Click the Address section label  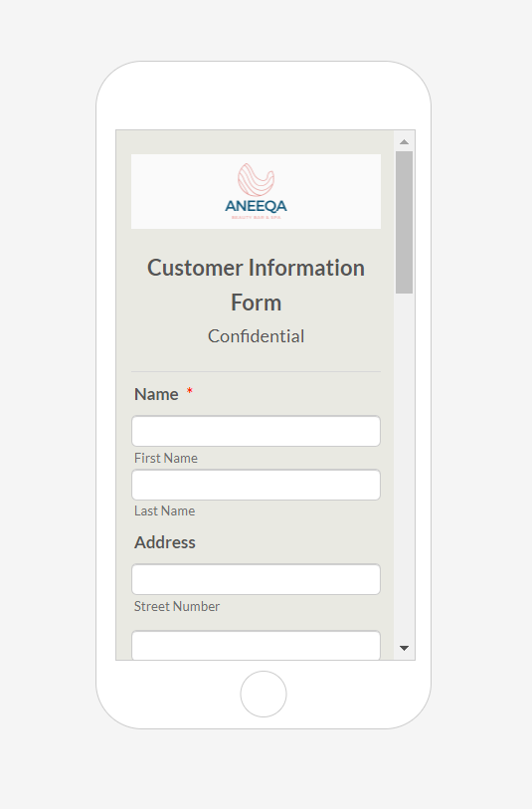click(x=165, y=542)
